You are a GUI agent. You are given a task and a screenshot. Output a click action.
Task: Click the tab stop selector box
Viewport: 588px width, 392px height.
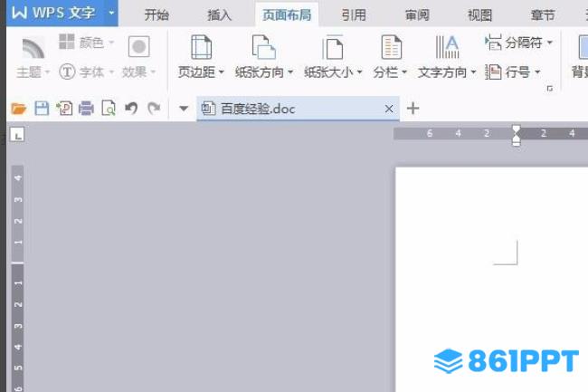[x=17, y=134]
